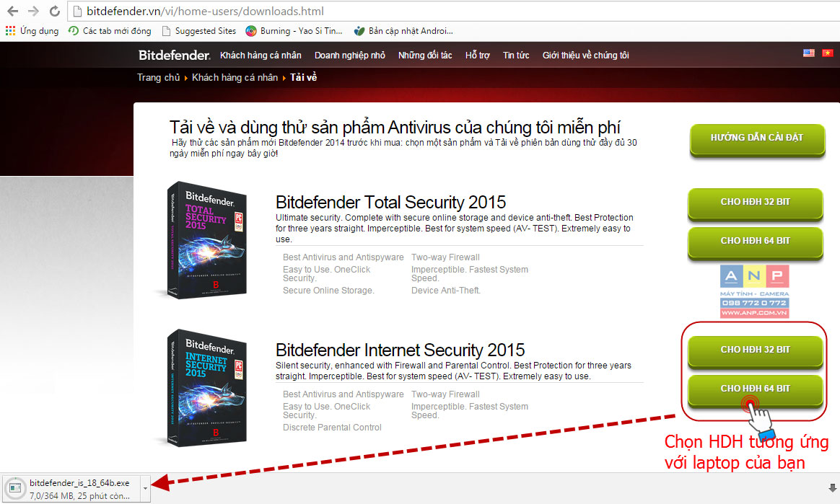Reload the page with the refresh icon
The width and height of the screenshot is (840, 504).
point(54,12)
